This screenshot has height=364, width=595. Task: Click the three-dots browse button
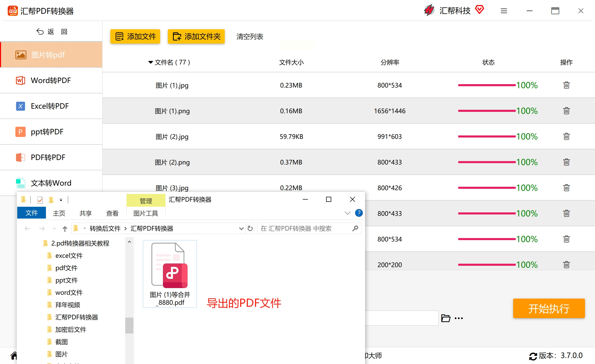(459, 318)
